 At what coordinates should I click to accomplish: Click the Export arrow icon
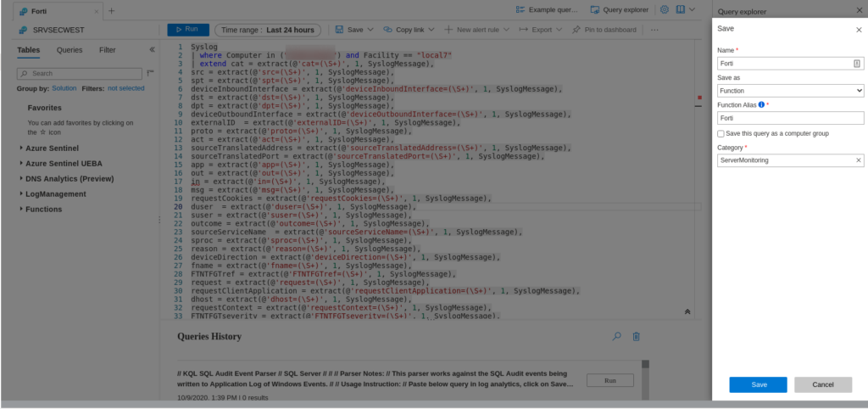pos(523,30)
